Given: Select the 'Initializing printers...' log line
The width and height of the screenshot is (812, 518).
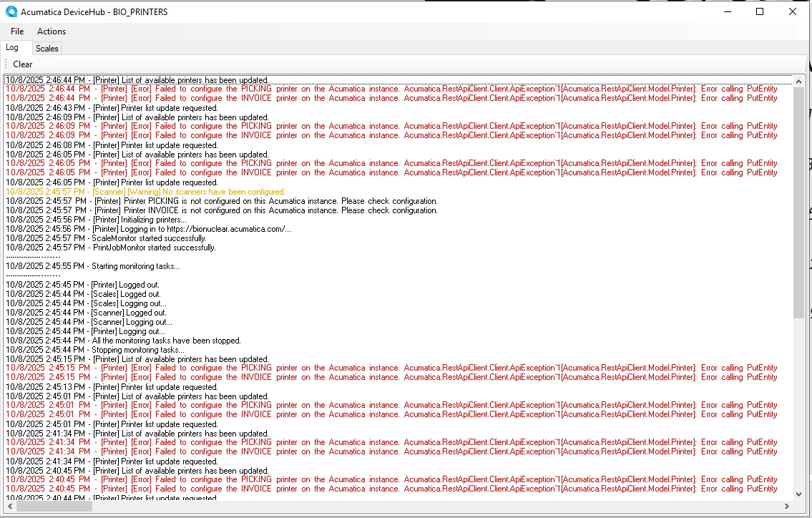Looking at the screenshot, I should point(96,220).
